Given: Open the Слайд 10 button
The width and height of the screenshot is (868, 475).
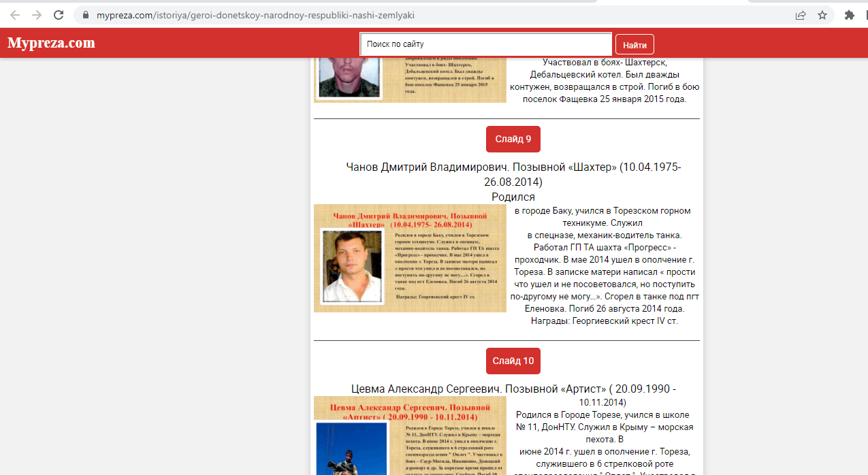Looking at the screenshot, I should [x=513, y=361].
